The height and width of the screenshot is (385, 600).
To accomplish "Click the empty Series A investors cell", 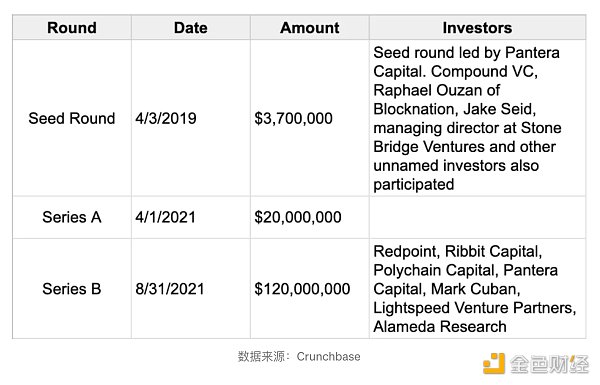I will click(478, 217).
